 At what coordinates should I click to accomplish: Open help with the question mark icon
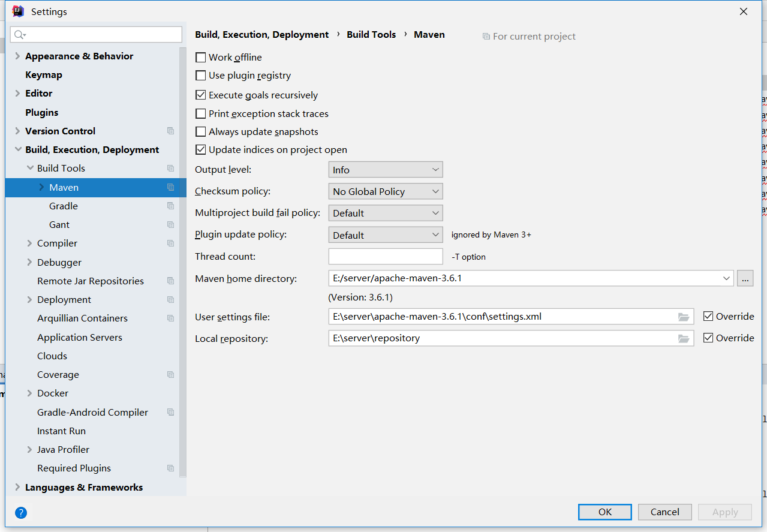coord(21,513)
